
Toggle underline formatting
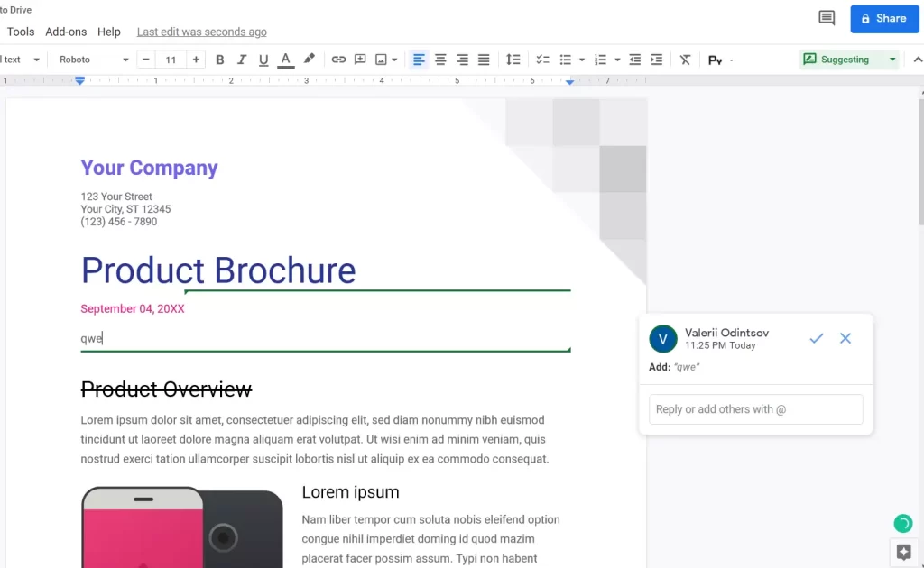pos(263,60)
